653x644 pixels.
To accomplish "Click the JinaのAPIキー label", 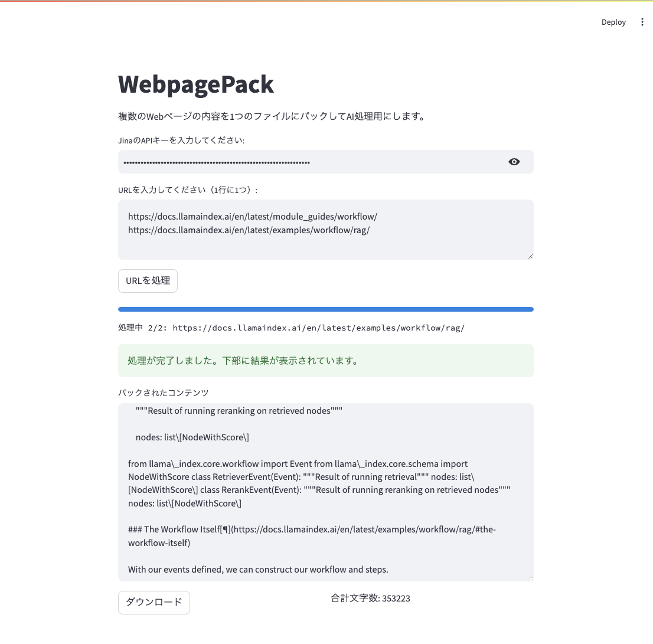I will point(181,140).
